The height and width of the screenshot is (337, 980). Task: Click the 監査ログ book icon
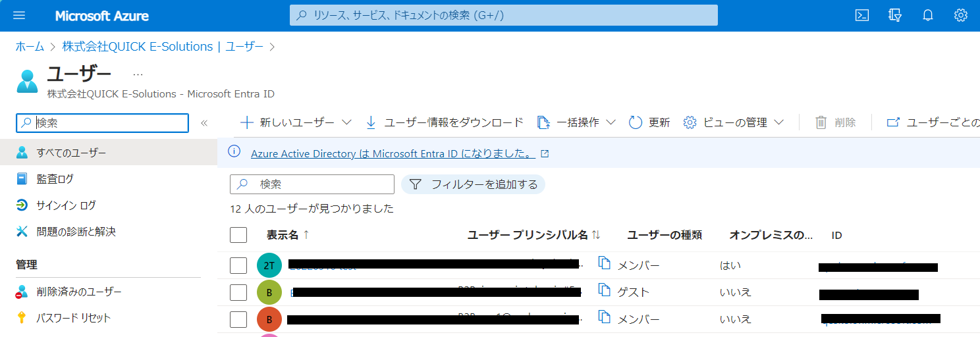pos(22,179)
